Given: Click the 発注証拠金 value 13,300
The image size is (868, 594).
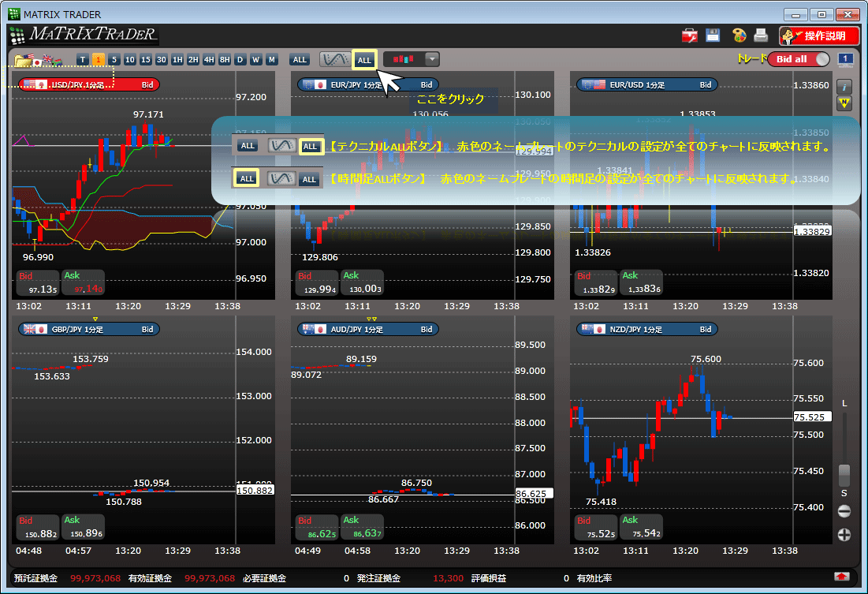Looking at the screenshot, I should pyautogui.click(x=448, y=578).
